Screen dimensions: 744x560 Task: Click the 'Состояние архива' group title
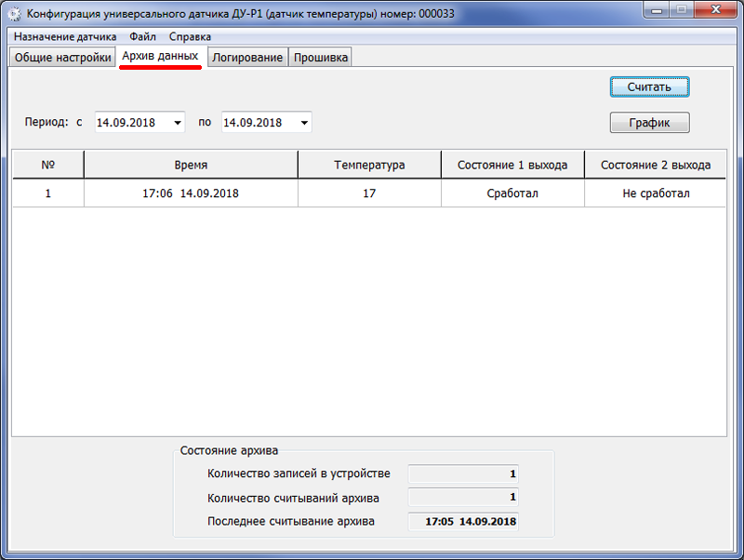point(229,450)
